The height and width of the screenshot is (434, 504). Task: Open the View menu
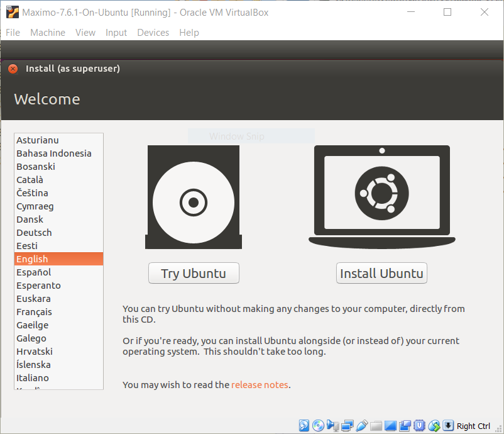pyautogui.click(x=85, y=33)
